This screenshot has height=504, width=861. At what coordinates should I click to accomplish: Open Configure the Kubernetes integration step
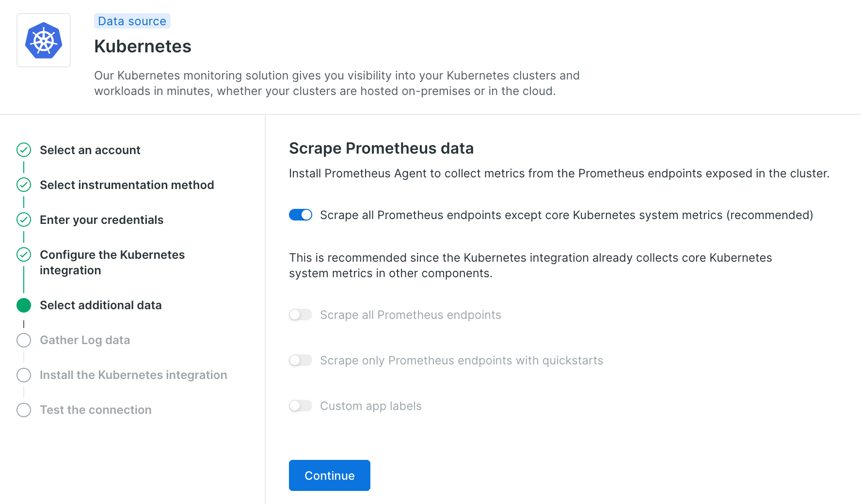[112, 262]
